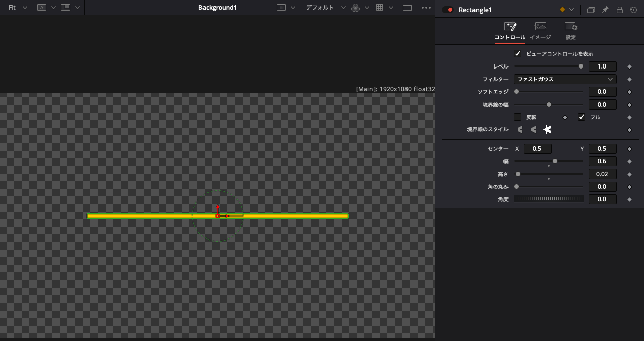644x341 pixels.
Task: Click the keyframe diamond for フィルター
Action: [629, 79]
